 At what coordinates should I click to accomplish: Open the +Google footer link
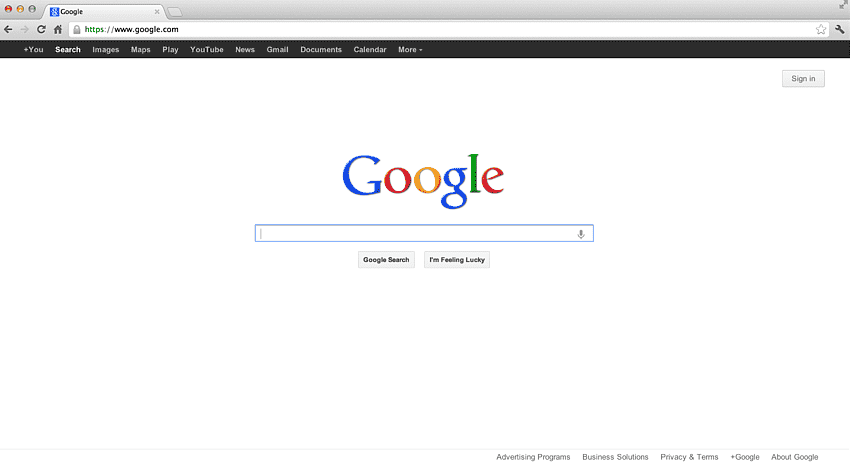point(745,457)
